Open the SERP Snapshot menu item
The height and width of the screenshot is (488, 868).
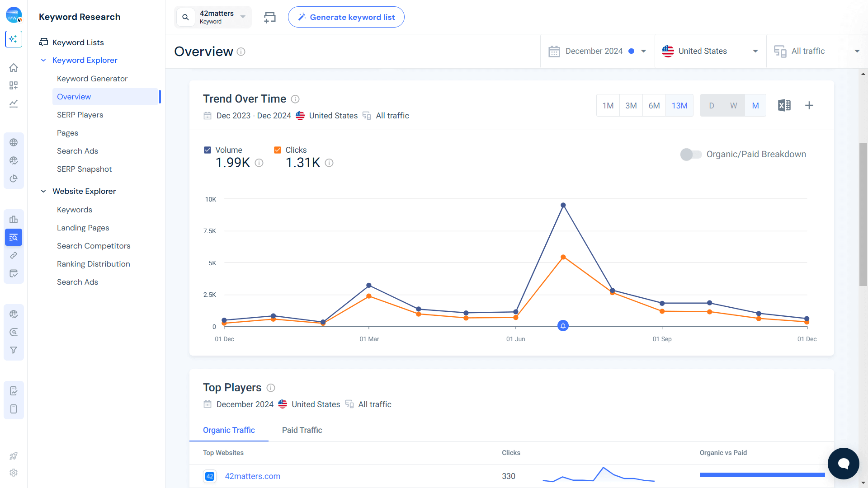[x=84, y=169]
